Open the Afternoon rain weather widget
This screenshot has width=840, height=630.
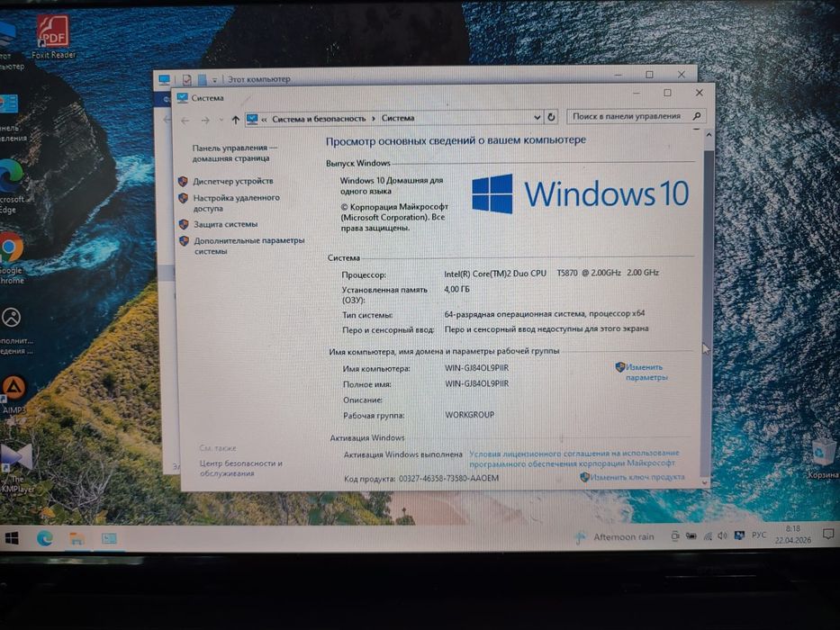[x=614, y=536]
